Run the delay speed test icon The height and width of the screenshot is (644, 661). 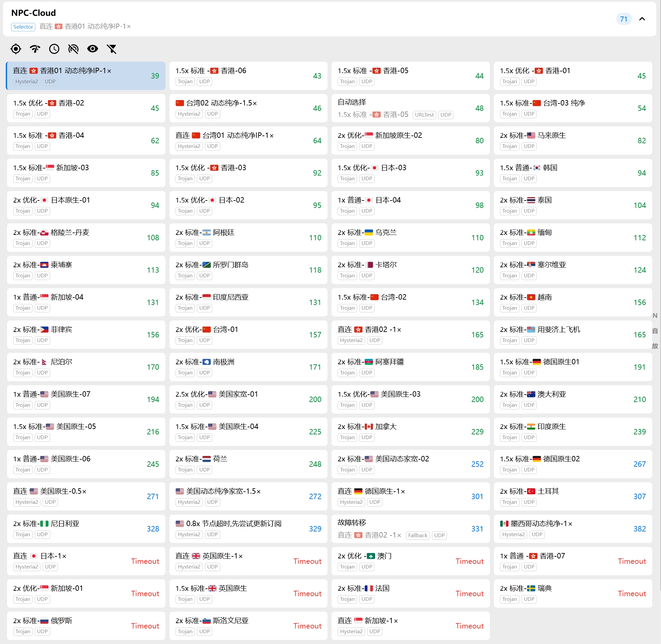(35, 49)
